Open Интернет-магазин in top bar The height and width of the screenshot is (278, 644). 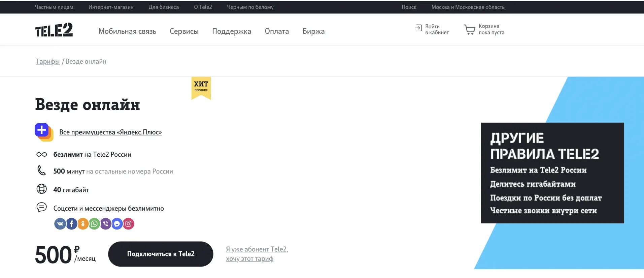pyautogui.click(x=111, y=7)
